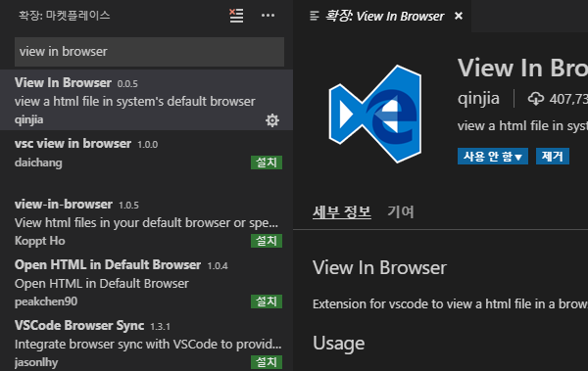Screen dimensions: 588x371
Task: Click the 407,73 download count
Action: (x=568, y=99)
